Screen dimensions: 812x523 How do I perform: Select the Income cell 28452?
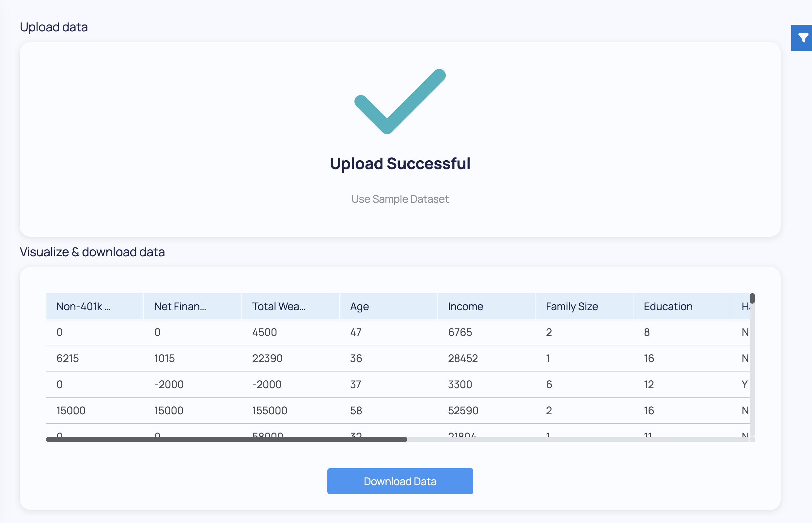click(x=486, y=358)
